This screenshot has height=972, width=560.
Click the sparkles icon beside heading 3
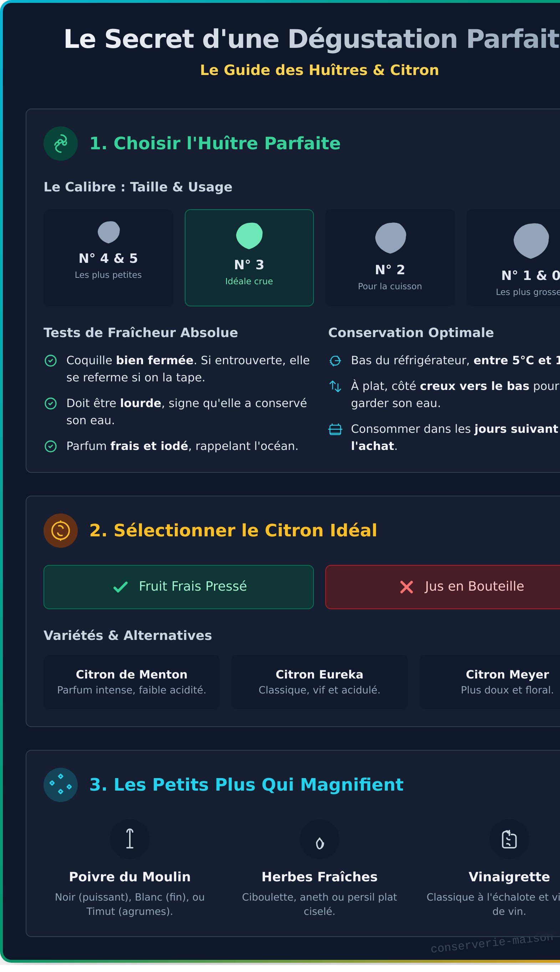point(60,785)
